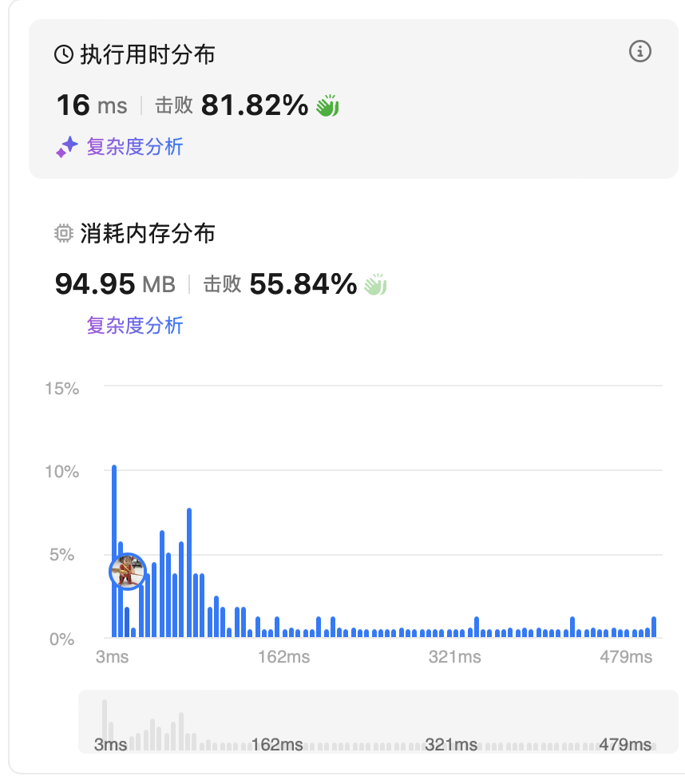The width and height of the screenshot is (685, 784).
Task: Click the 3ms label on chart axis
Action: 112,656
